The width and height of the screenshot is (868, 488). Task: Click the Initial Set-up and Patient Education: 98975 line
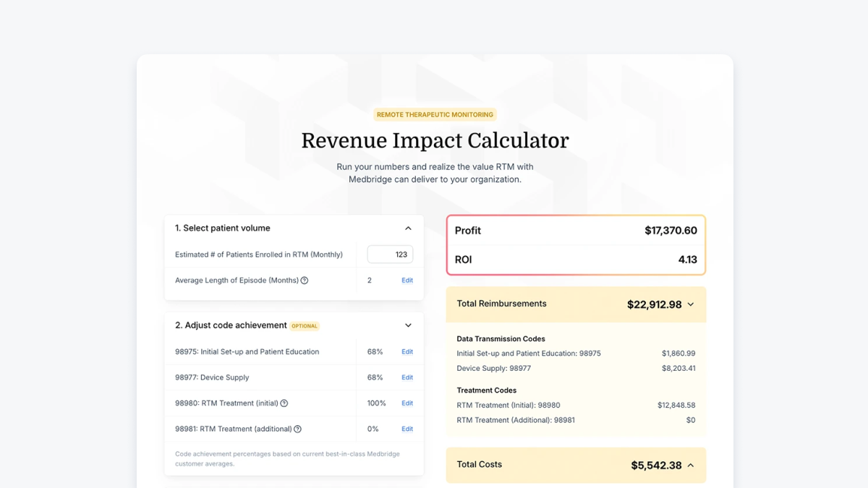point(529,354)
